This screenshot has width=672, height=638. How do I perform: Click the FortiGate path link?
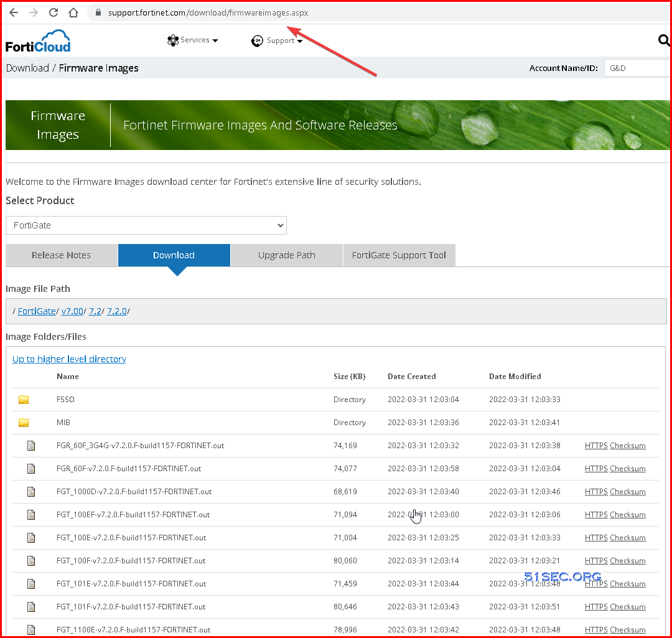coord(37,311)
